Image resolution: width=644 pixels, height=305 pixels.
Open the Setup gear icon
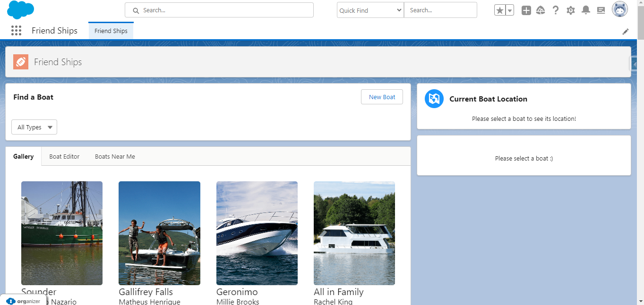tap(571, 10)
